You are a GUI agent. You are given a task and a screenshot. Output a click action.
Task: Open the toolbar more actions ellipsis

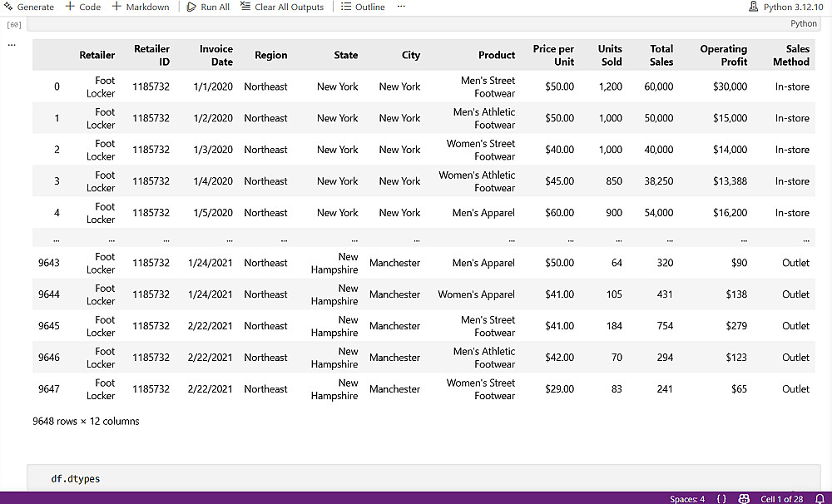401,7
